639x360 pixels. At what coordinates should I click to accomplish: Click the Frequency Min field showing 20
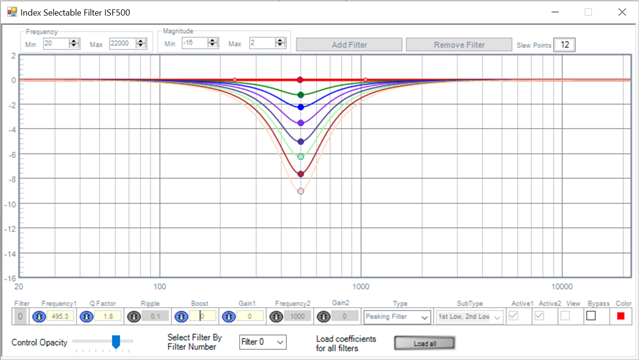(57, 43)
